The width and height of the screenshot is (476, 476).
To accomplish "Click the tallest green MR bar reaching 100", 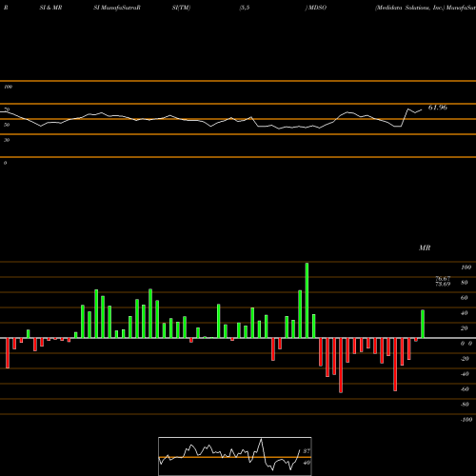I will 307,300.
